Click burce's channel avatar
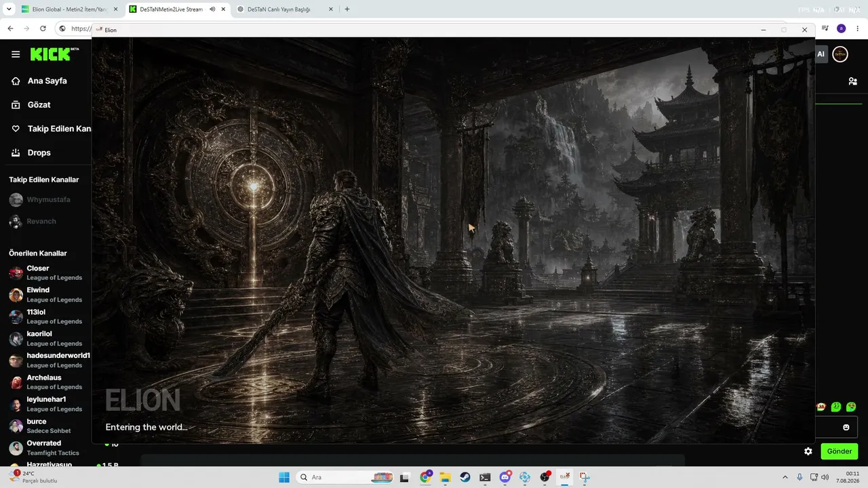 point(16,426)
